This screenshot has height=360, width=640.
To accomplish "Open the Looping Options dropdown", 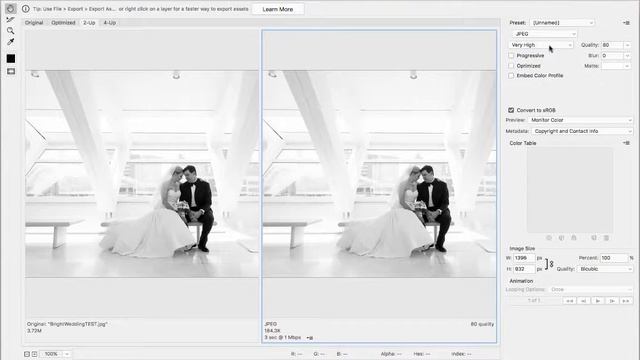I will pos(591,289).
